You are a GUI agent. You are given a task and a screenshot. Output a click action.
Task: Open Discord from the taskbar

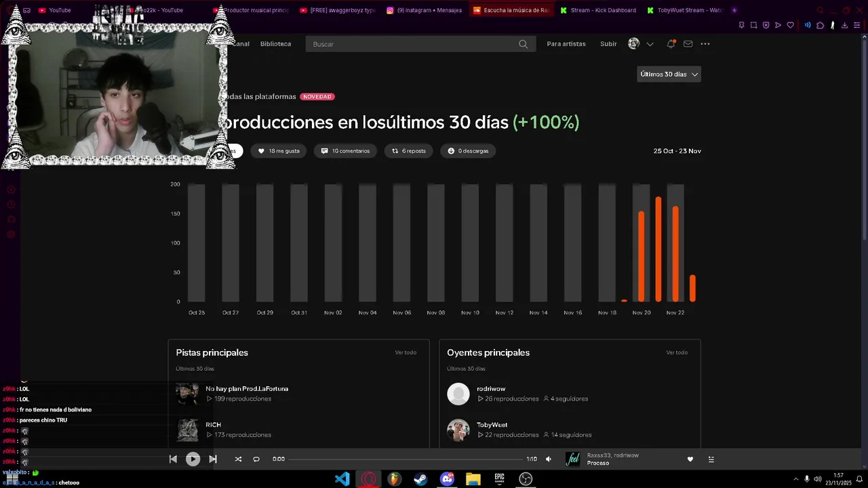click(447, 479)
